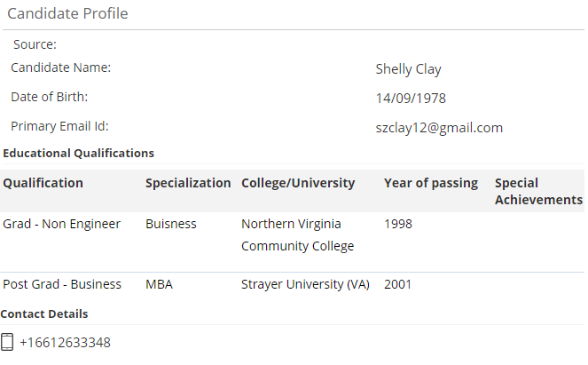The image size is (588, 365).
Task: Click the Qualification column header
Action: tap(43, 183)
